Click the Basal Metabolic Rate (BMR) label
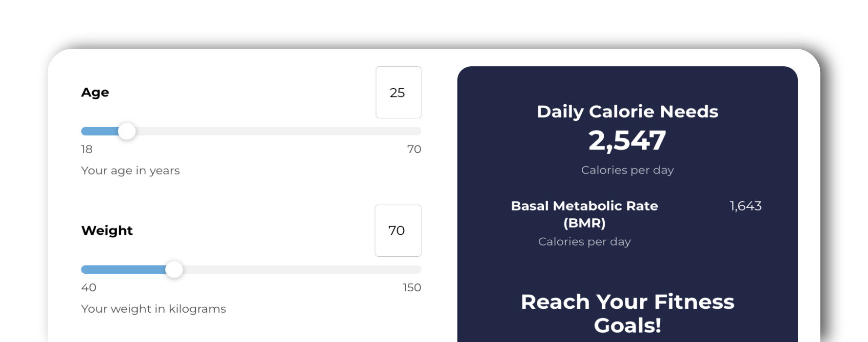The width and height of the screenshot is (868, 342). click(x=584, y=214)
